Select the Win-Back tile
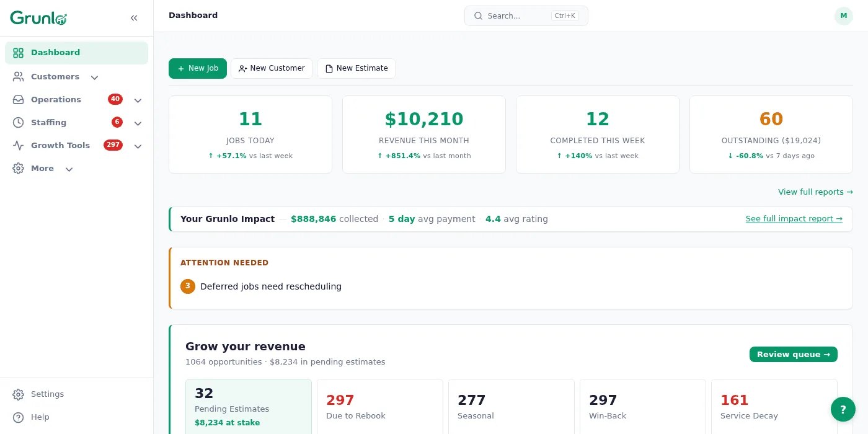Image resolution: width=868 pixels, height=434 pixels. (643, 407)
